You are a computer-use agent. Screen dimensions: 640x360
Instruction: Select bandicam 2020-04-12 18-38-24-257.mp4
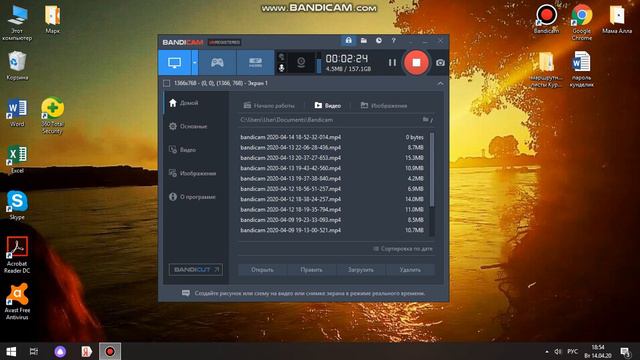point(332,199)
